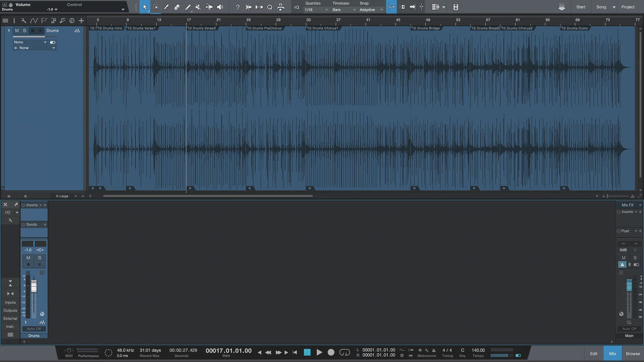Switch to the Edit view tab
The image size is (644, 362).
click(x=594, y=353)
